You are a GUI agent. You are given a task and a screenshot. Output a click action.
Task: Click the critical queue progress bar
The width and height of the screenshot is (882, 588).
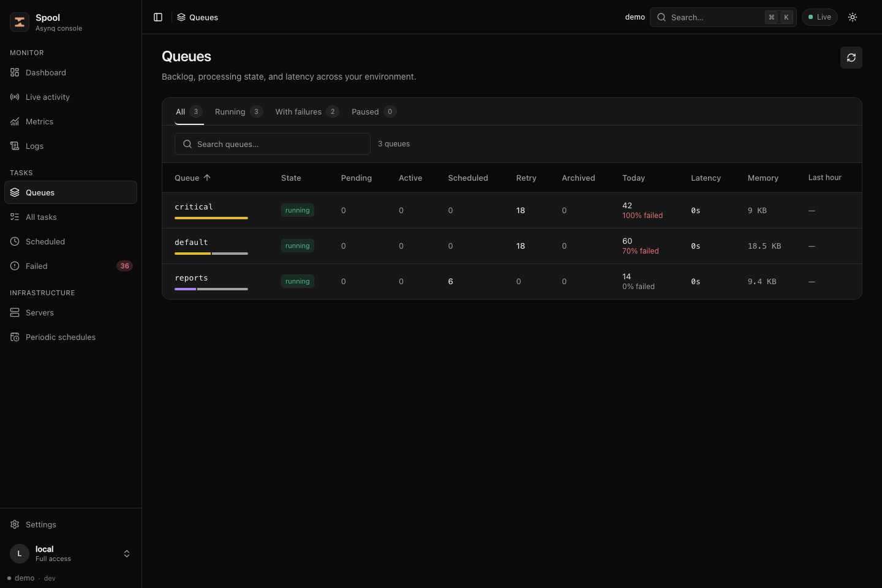(x=211, y=218)
